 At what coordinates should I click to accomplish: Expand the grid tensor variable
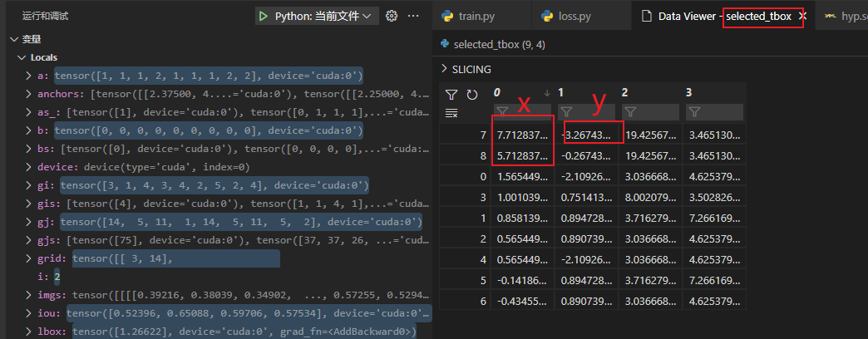click(x=29, y=258)
